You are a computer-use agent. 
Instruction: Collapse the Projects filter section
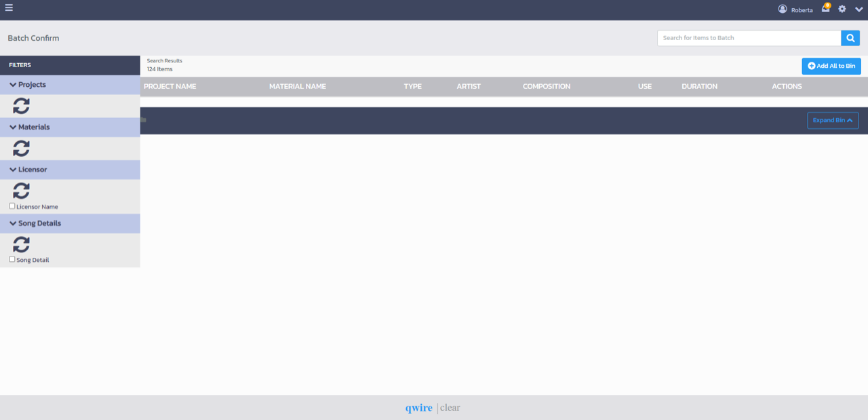70,85
